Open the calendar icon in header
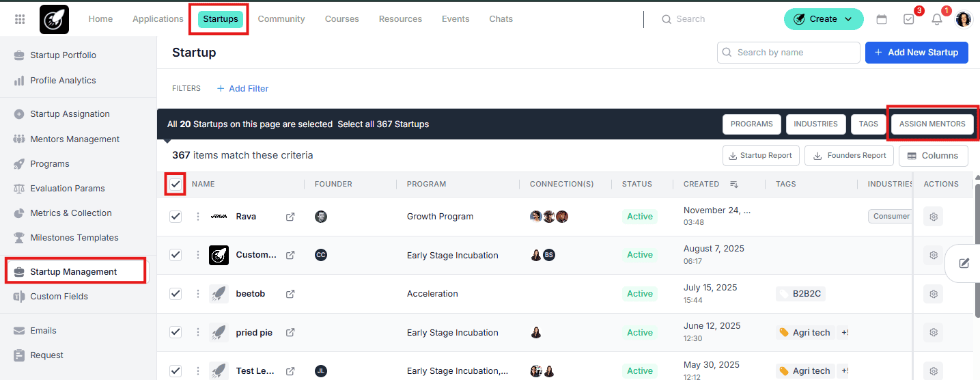This screenshot has height=380, width=980. [882, 19]
